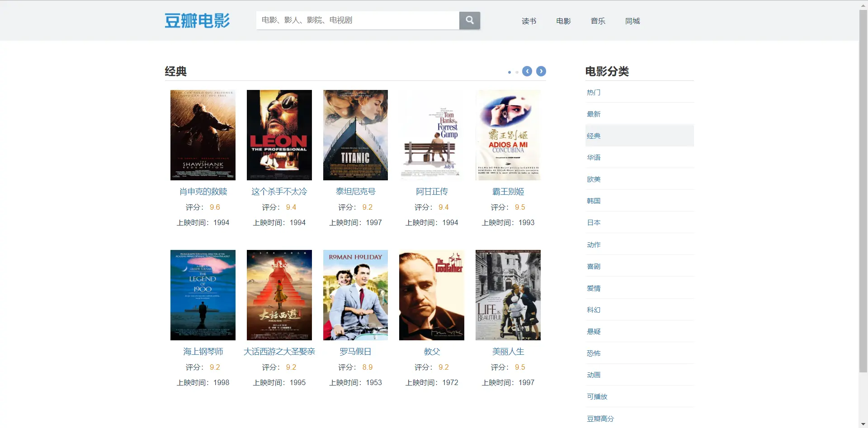The height and width of the screenshot is (428, 868).
Task: Open the Shawshank Redemption poster
Action: tap(203, 135)
